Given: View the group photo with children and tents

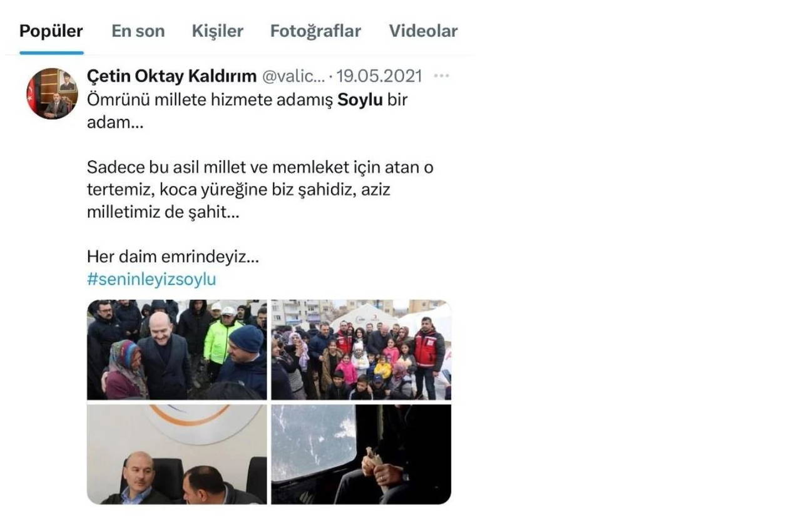Looking at the screenshot, I should point(361,350).
